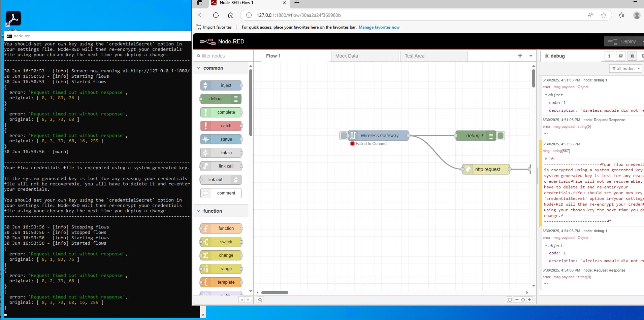The image size is (644, 320).
Task: Add a new flow tab with plus
Action: [x=520, y=56]
